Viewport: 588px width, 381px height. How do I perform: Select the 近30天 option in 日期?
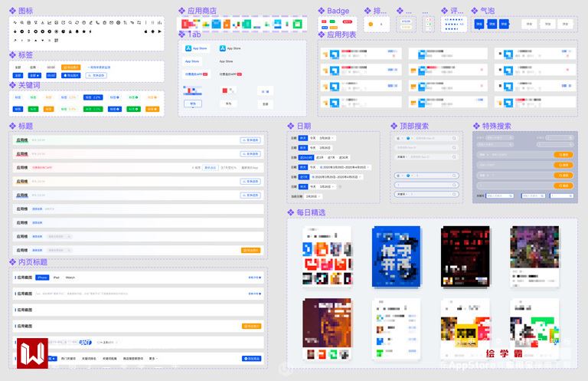tap(344, 158)
